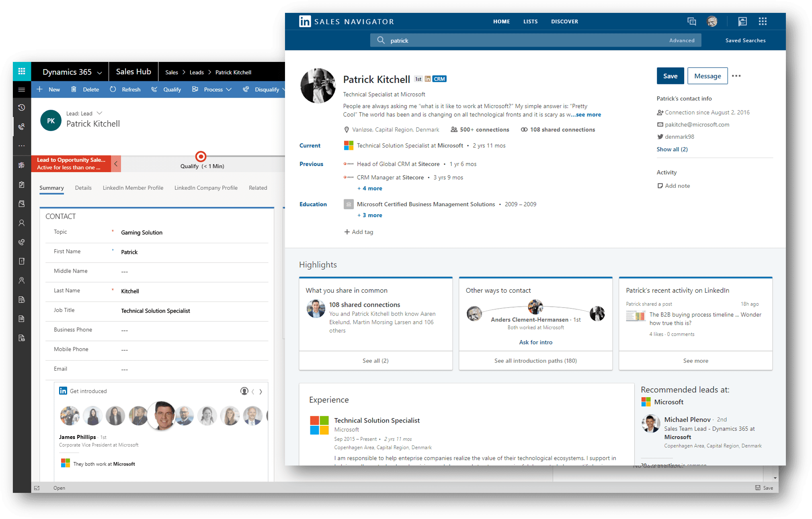The width and height of the screenshot is (812, 519).
Task: Click the New record plus icon
Action: [40, 89]
